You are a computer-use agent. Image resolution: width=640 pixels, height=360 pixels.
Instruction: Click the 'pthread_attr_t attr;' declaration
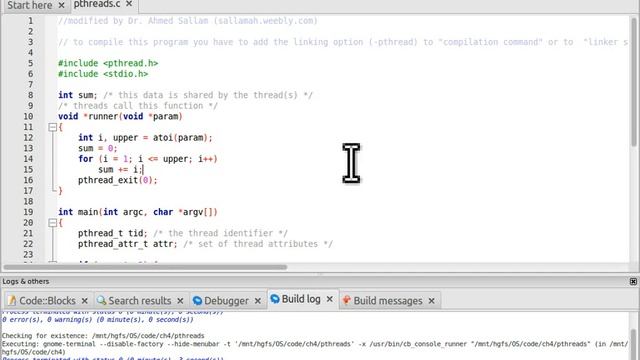128,244
